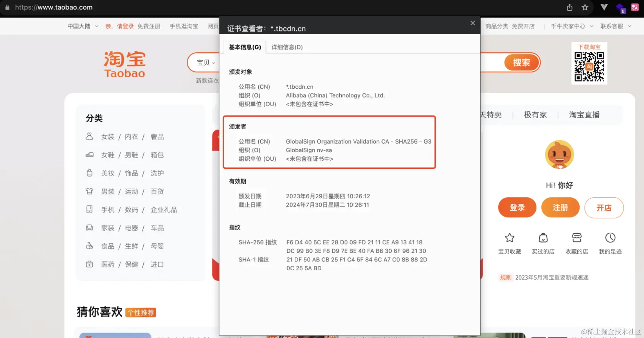Open the 2023年5月淘宝重要新规速递 notice
The height and width of the screenshot is (338, 644).
552,277
